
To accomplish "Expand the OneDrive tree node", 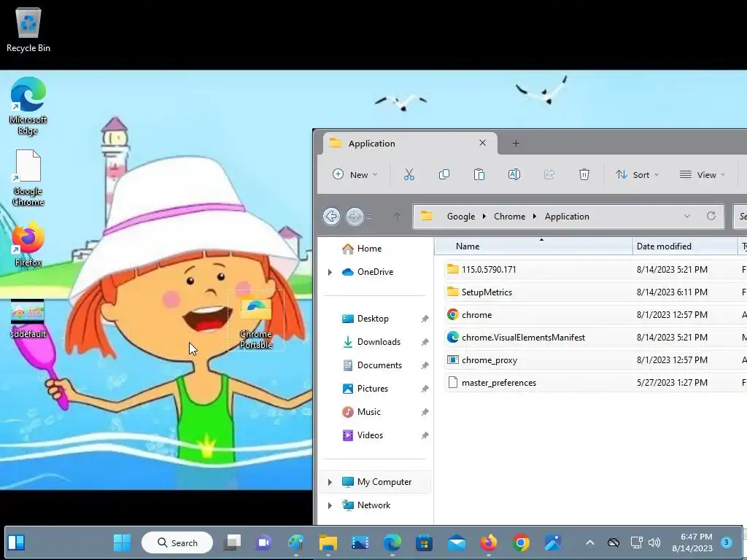I will click(x=330, y=272).
